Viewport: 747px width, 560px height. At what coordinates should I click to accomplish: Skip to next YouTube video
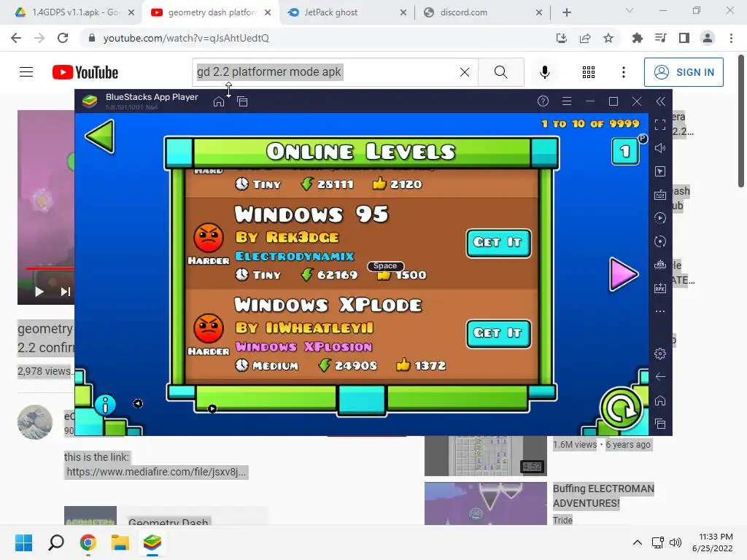point(65,292)
